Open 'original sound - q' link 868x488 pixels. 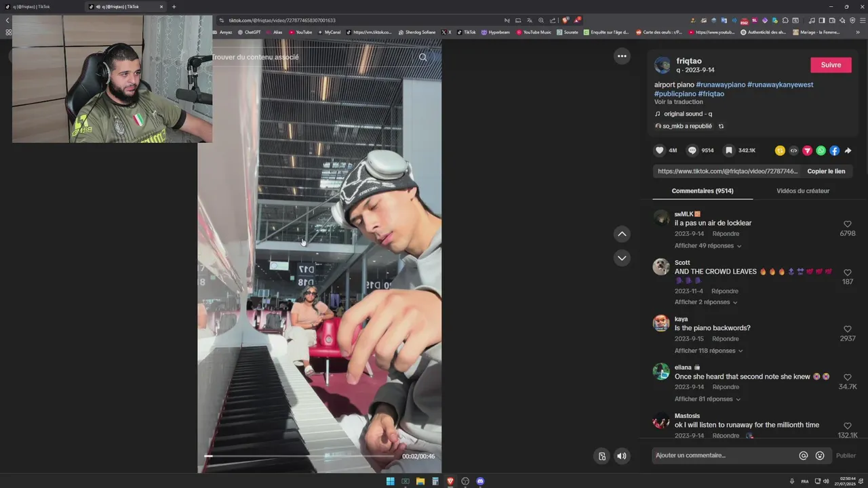coord(688,114)
